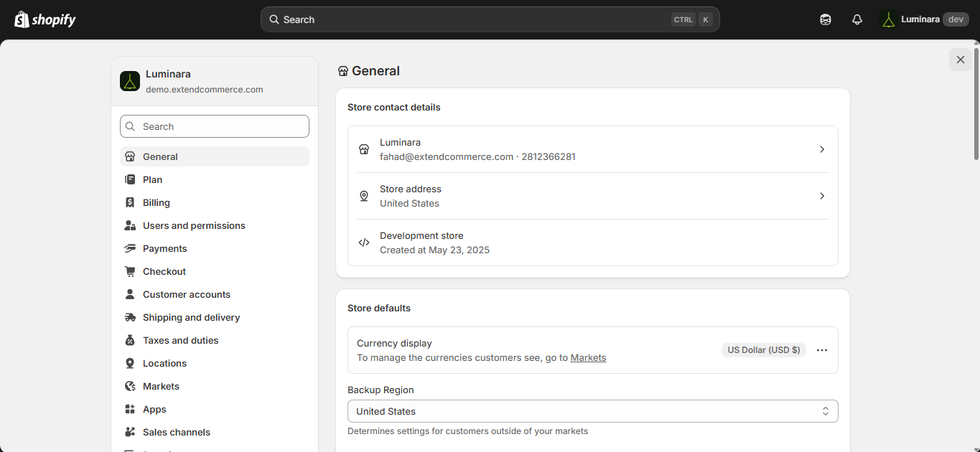Follow the Markets link in Currency display
The image size is (980, 452).
pyautogui.click(x=588, y=357)
